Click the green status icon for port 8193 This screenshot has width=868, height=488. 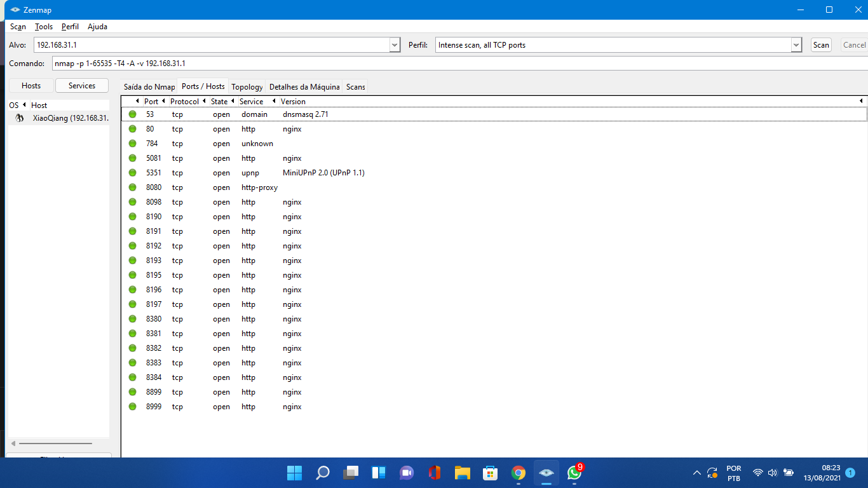click(132, 261)
